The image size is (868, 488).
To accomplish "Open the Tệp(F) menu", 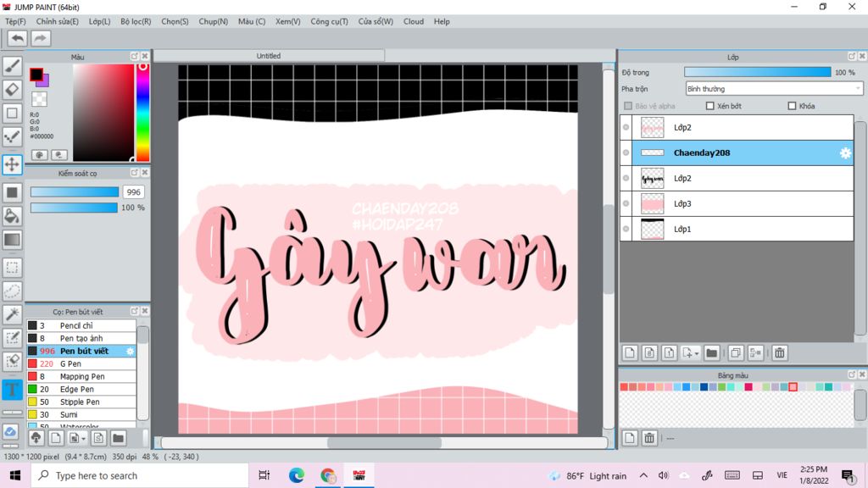I will click(15, 21).
